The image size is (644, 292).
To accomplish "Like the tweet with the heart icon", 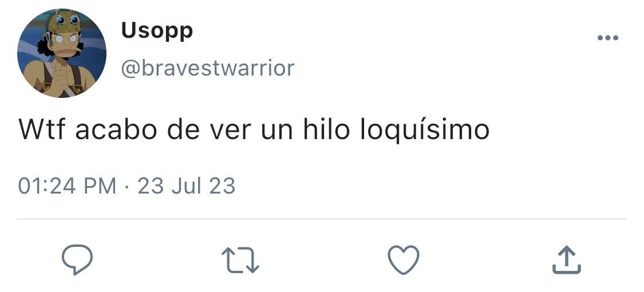I will 404,259.
